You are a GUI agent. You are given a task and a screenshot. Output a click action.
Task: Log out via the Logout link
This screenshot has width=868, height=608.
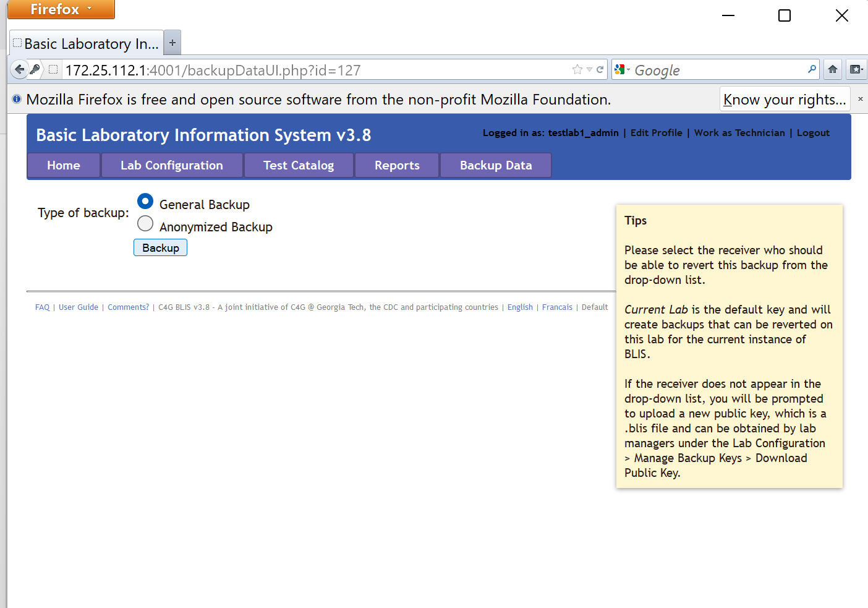tap(813, 132)
